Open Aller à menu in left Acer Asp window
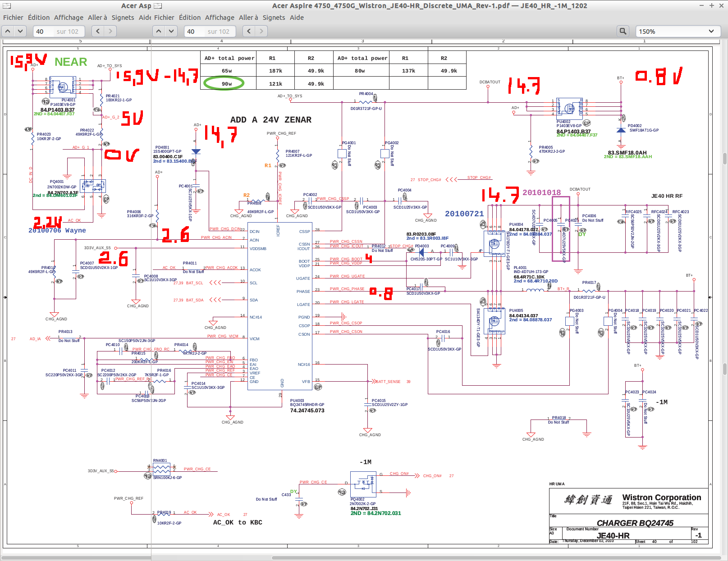Screen dimensions: 728x561 (x=97, y=18)
